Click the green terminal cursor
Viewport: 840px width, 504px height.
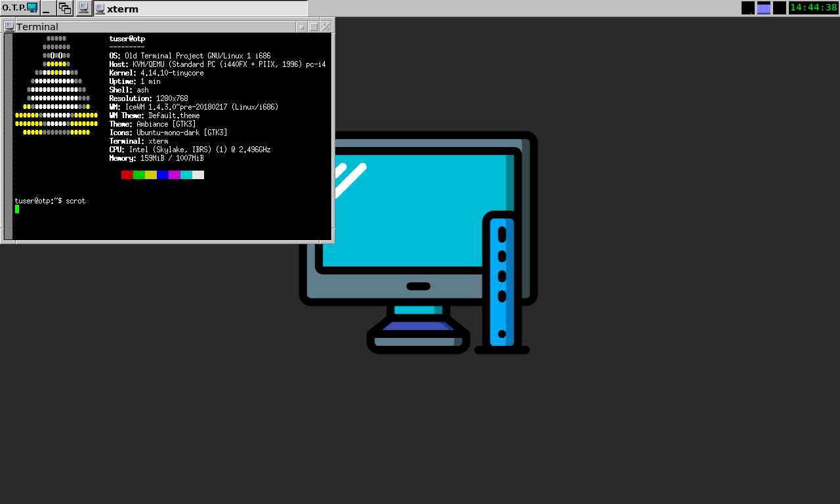point(17,209)
